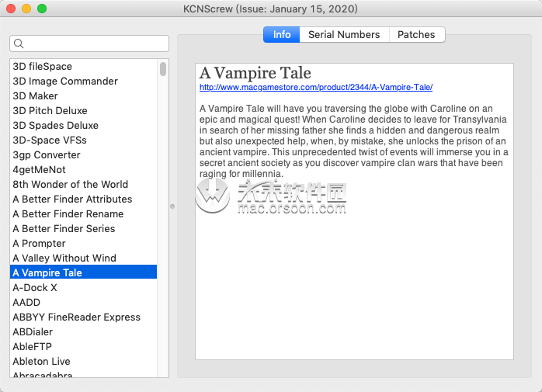Select 'Ableton Live' entry

point(83,361)
